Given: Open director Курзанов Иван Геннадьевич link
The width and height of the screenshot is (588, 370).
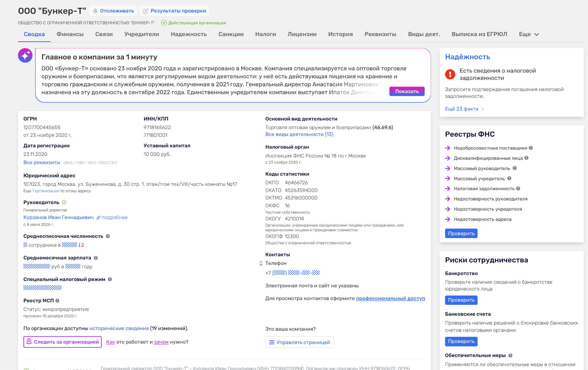Looking at the screenshot, I should coord(59,217).
